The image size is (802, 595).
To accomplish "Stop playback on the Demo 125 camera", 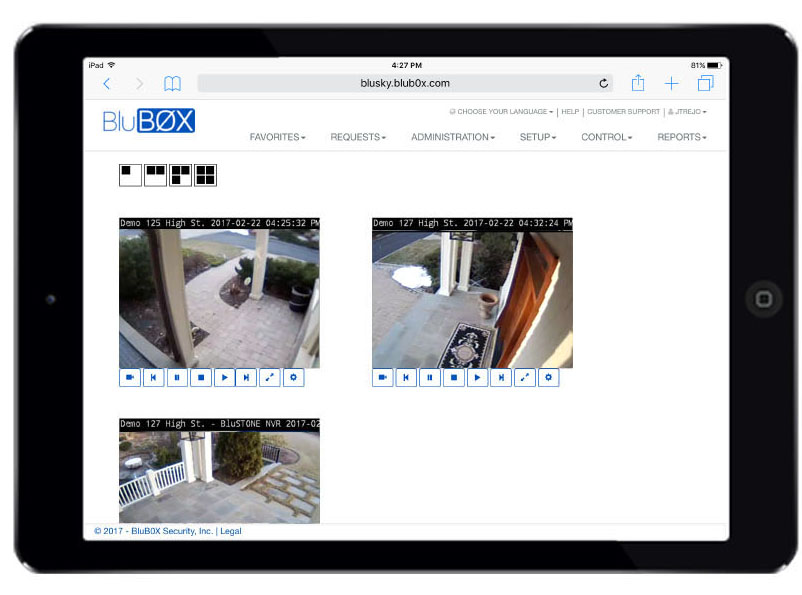I will tap(201, 377).
